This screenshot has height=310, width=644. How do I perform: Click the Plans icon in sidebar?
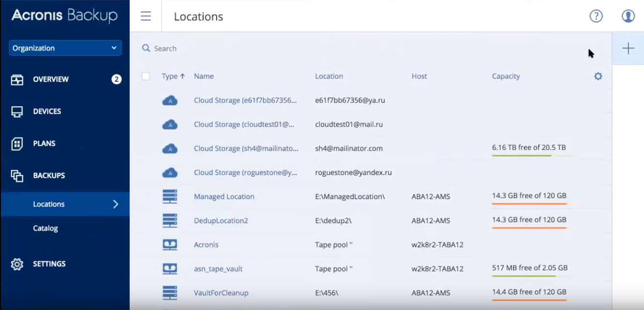coord(17,144)
